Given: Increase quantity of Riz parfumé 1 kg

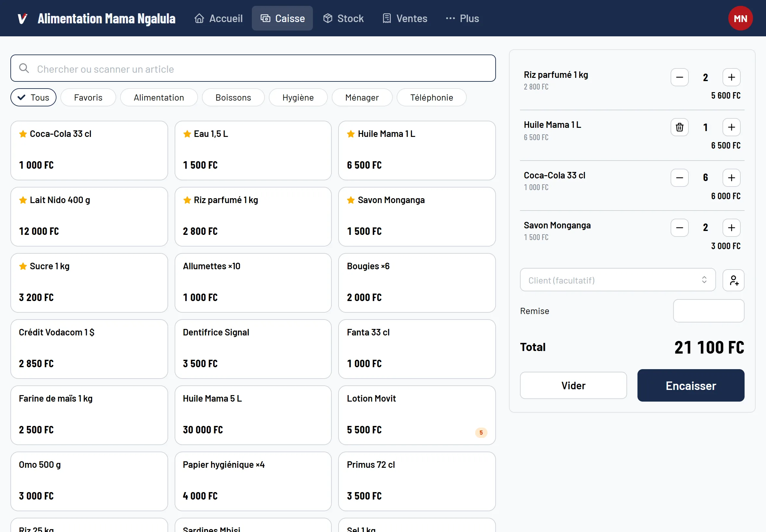Looking at the screenshot, I should [x=731, y=77].
